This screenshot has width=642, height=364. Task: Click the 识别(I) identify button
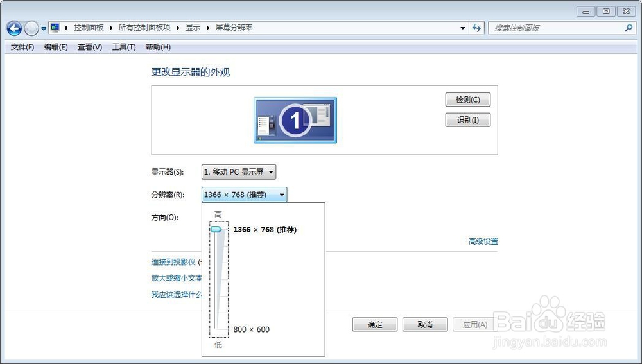tap(467, 120)
